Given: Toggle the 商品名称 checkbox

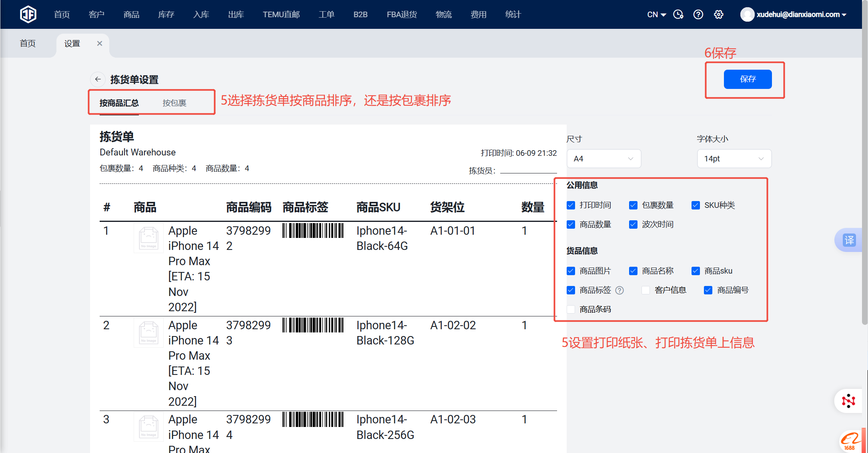Looking at the screenshot, I should 633,271.
